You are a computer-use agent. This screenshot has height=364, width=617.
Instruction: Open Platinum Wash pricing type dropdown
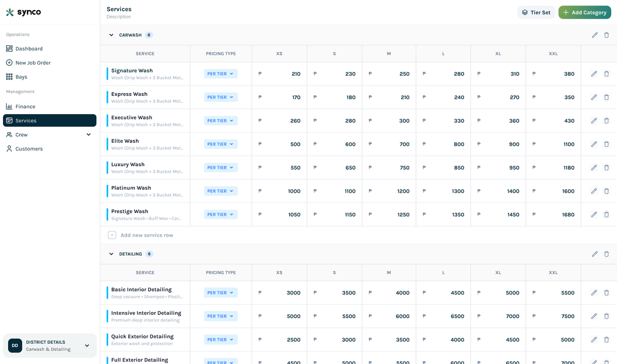click(221, 191)
